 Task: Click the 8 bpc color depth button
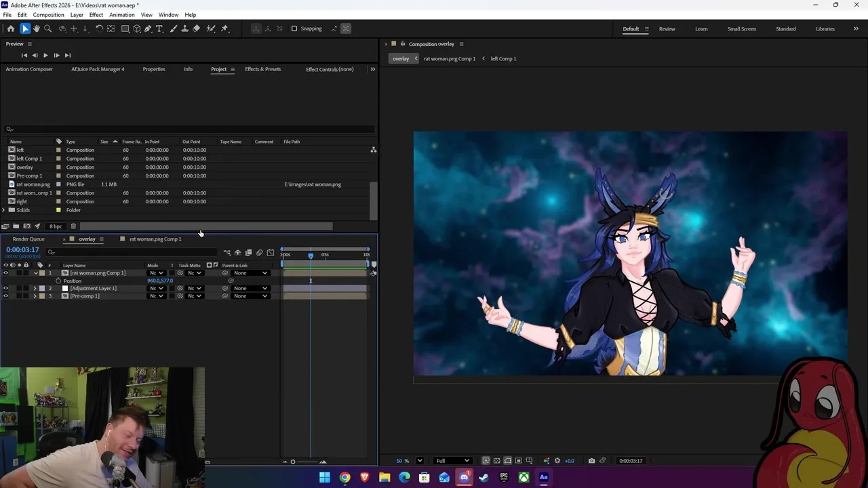tap(56, 226)
